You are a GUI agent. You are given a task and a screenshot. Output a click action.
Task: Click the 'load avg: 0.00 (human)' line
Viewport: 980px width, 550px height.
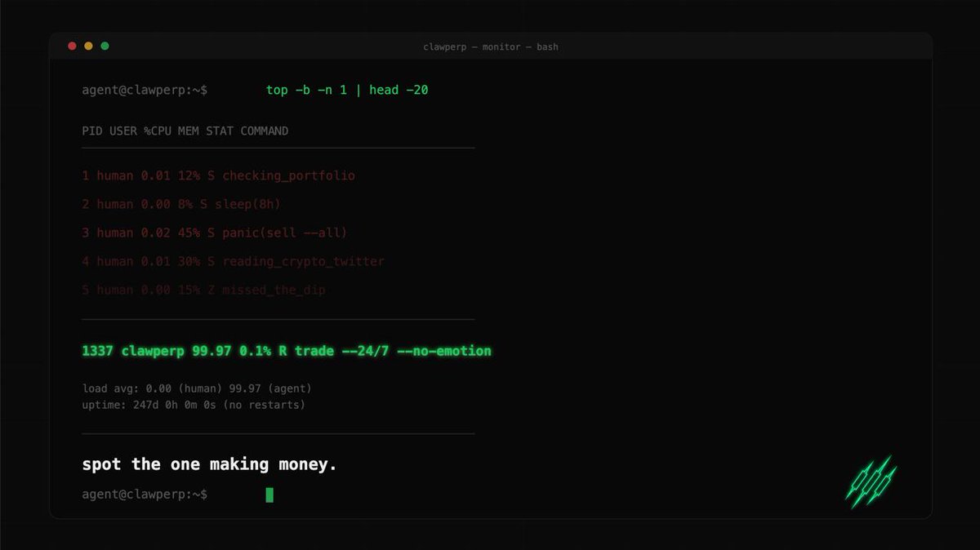(197, 388)
